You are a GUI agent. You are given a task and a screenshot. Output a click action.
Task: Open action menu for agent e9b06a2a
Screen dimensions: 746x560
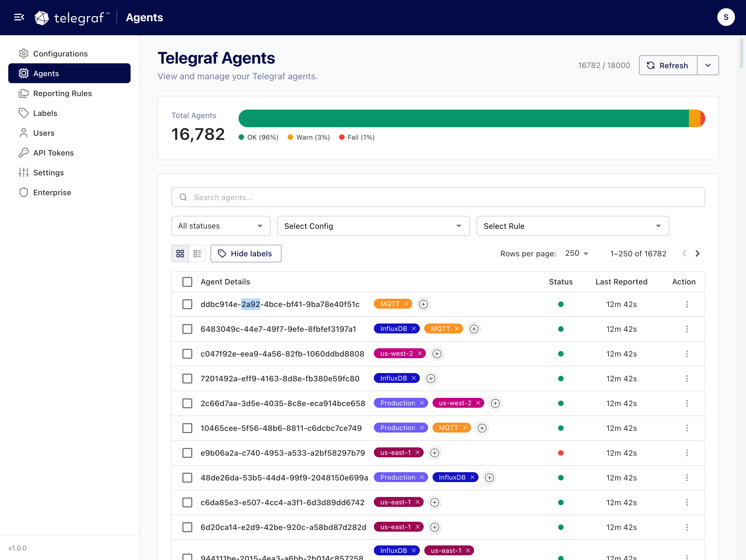click(687, 453)
